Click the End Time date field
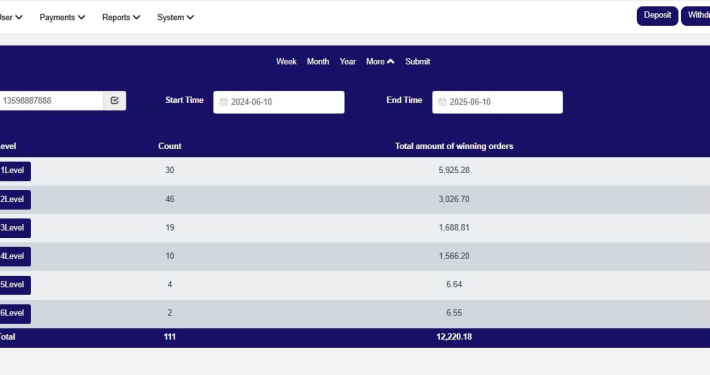The image size is (710, 375). point(498,102)
